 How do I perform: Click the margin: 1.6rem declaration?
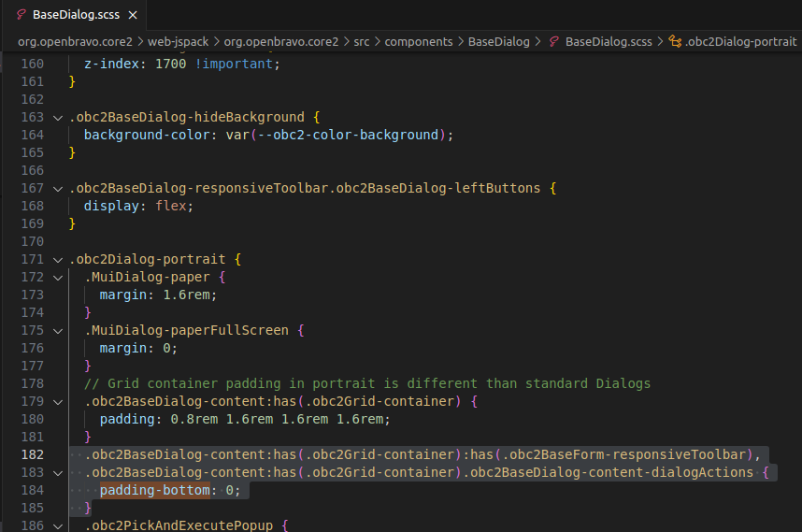pos(158,295)
